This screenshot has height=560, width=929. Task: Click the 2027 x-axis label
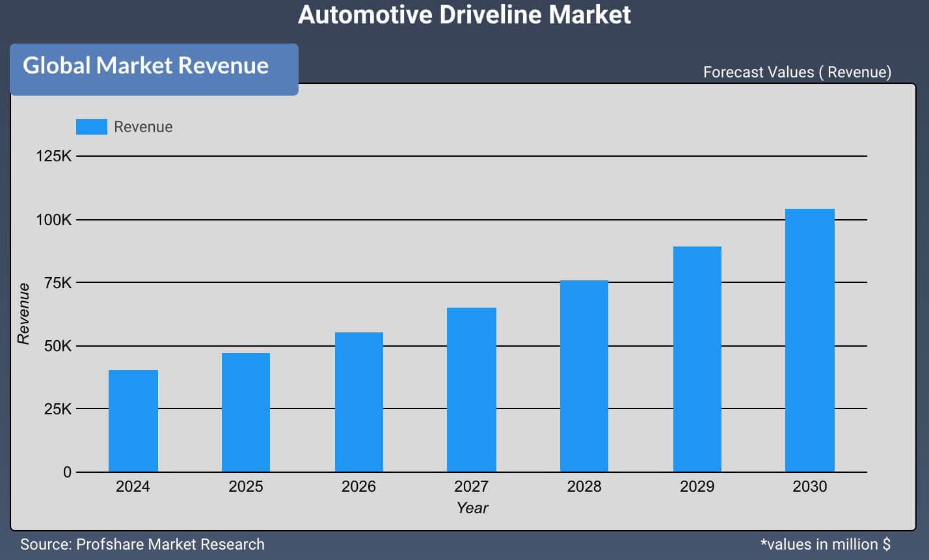(472, 487)
